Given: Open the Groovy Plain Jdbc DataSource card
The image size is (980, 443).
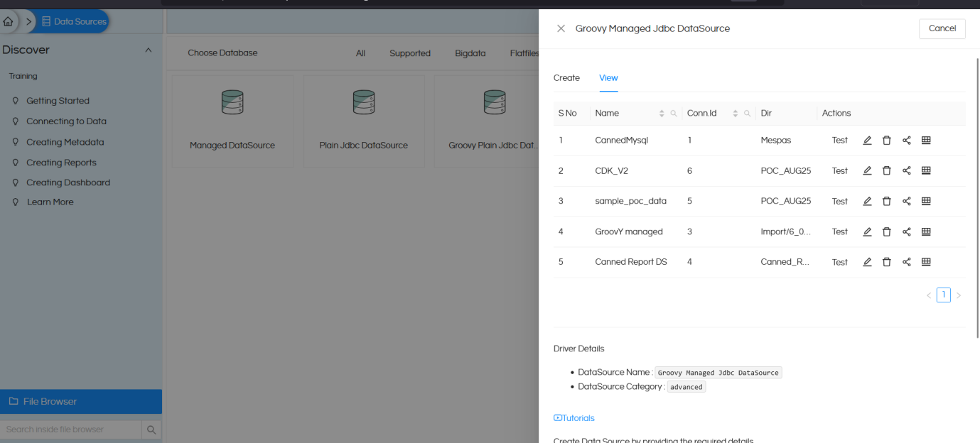Looking at the screenshot, I should [x=487, y=122].
